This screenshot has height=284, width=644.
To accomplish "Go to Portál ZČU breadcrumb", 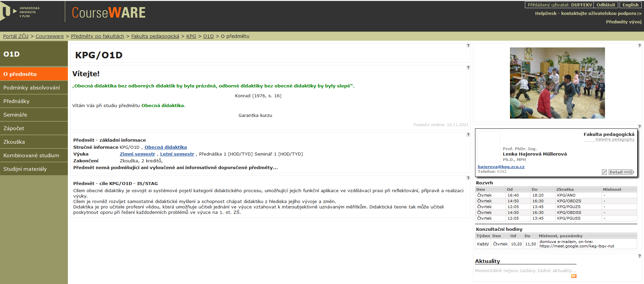I will click(16, 36).
